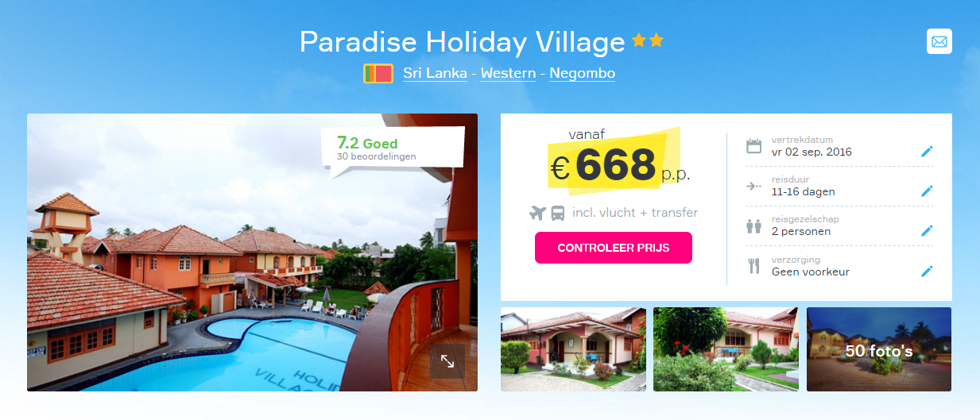
Task: Click the CONTROLEER PRIJS button
Action: tap(614, 248)
